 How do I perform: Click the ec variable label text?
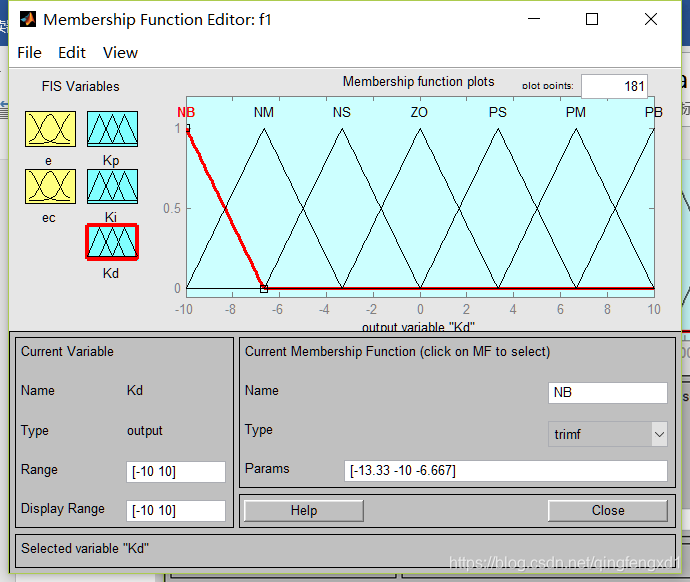[49, 218]
